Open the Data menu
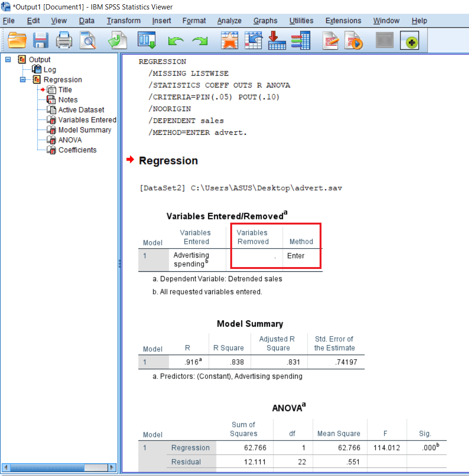This screenshot has height=476, width=469. point(87,21)
